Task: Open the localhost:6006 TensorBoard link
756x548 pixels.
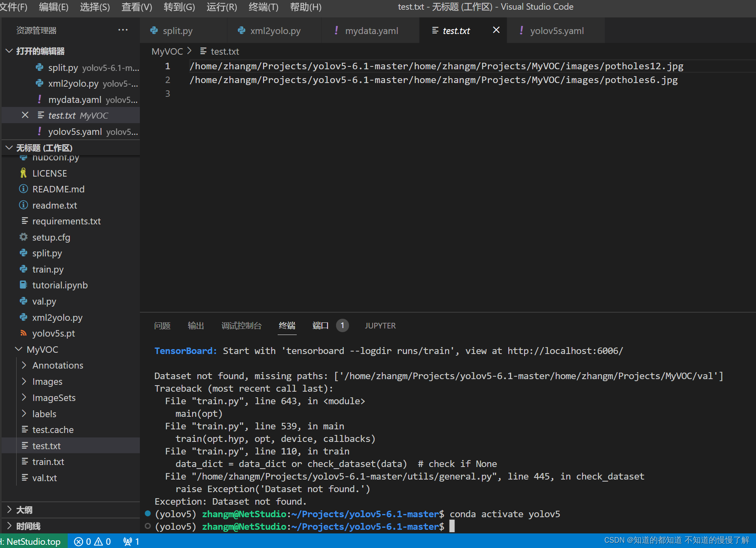Action: (565, 351)
